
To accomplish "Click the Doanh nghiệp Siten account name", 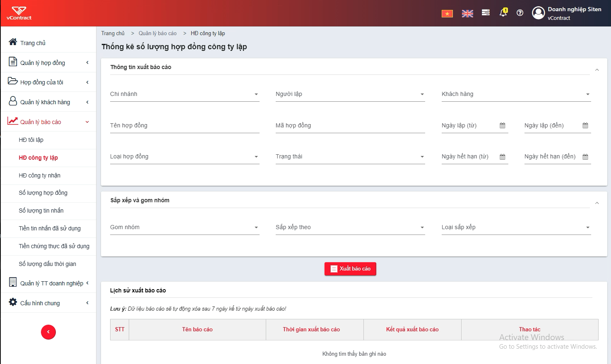I will (x=575, y=9).
